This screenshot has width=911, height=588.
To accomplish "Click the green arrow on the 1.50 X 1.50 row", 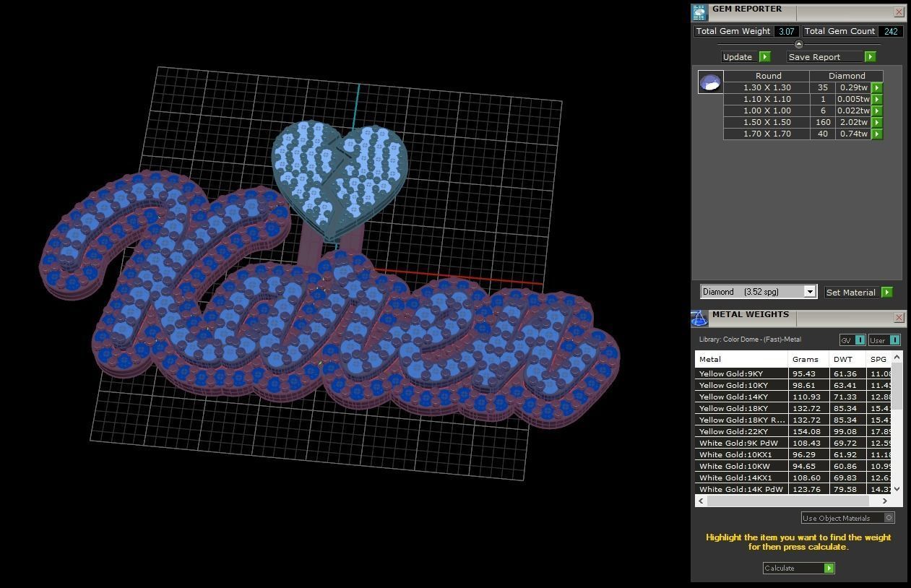I will tap(877, 122).
